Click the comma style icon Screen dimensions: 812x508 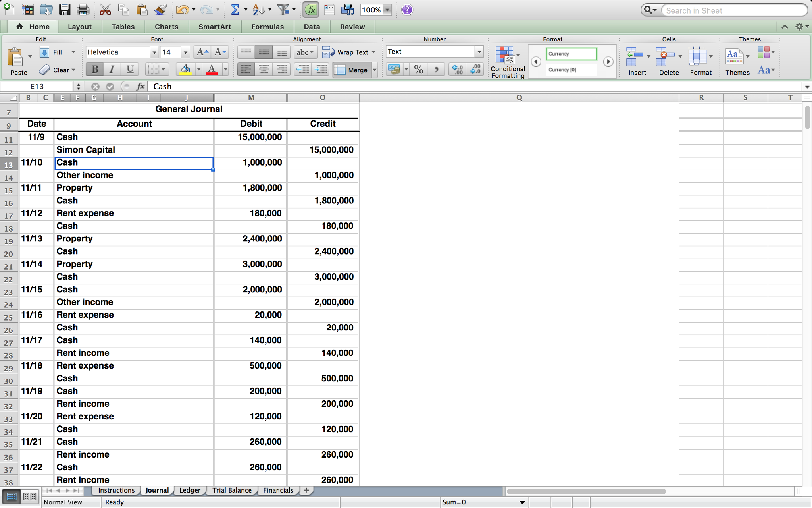(436, 70)
